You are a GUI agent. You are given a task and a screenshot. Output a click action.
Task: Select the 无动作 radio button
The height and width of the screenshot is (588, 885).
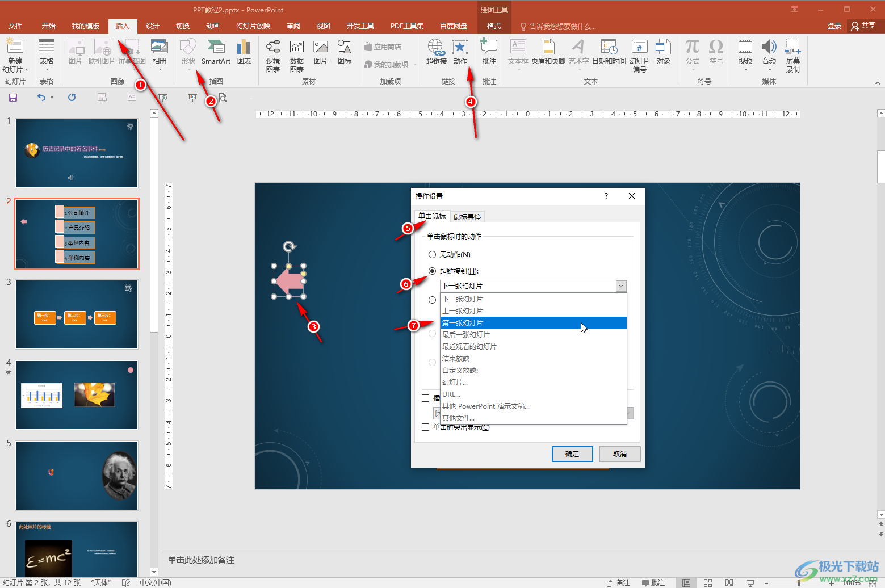[x=433, y=255]
